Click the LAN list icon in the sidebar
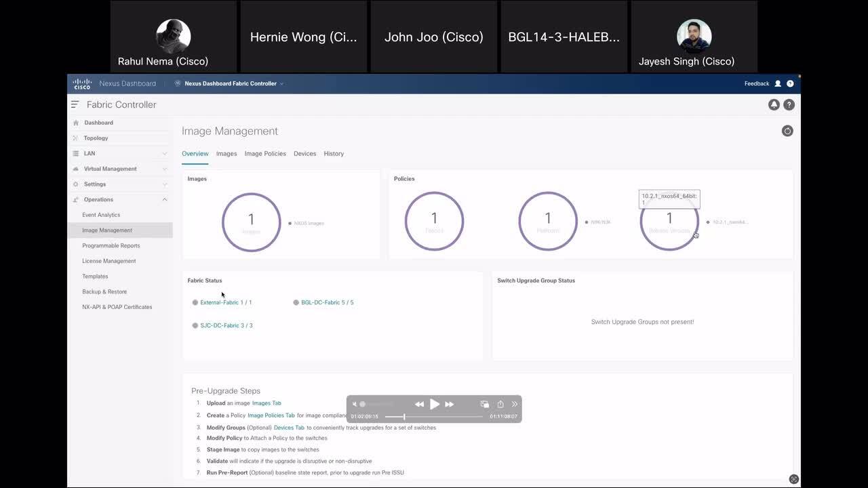The height and width of the screenshot is (488, 868). (76, 153)
